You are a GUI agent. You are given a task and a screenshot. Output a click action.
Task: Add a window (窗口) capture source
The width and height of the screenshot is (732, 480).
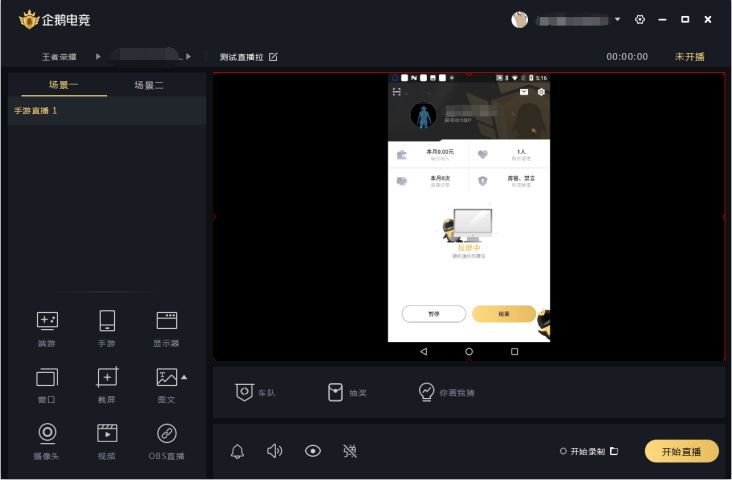pyautogui.click(x=47, y=384)
